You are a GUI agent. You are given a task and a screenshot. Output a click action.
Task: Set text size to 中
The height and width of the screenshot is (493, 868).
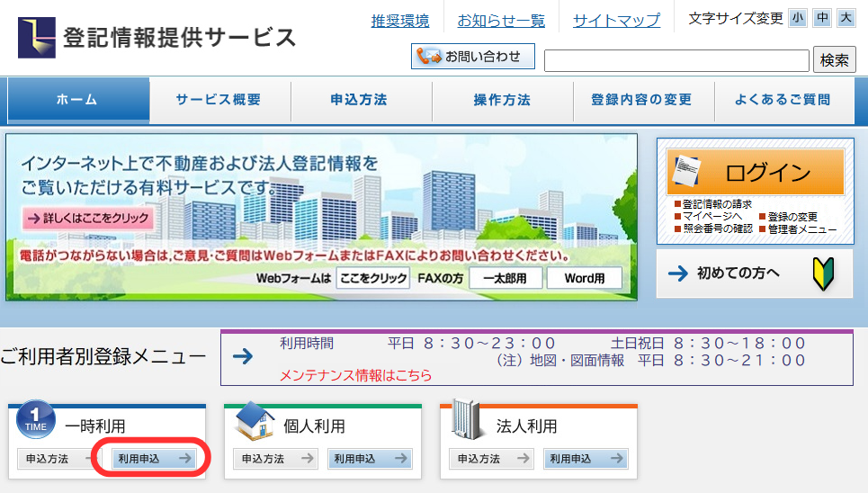tap(821, 18)
